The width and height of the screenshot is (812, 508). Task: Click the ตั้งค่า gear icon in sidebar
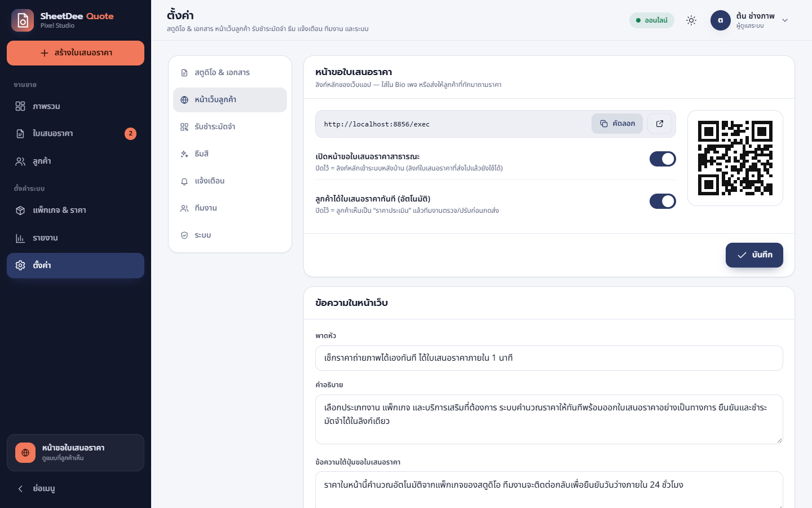pos(20,265)
